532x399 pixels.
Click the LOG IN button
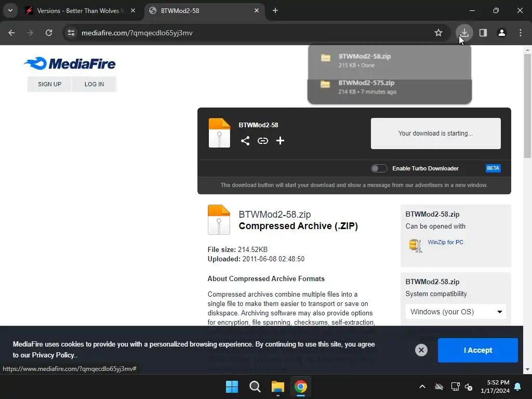(x=95, y=84)
